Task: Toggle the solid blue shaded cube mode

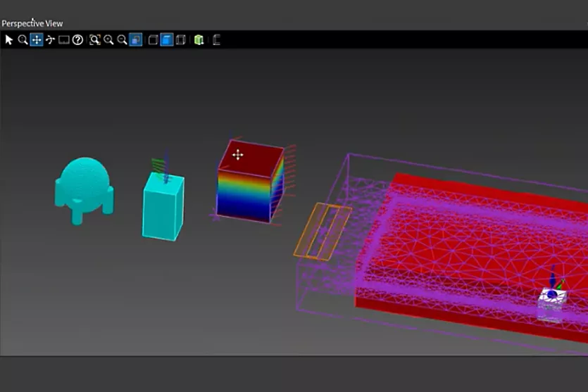Action: click(167, 40)
